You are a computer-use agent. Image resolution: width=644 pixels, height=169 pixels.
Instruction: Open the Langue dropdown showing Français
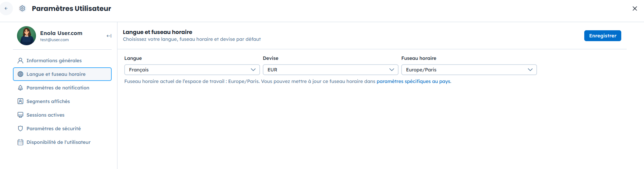[192, 70]
